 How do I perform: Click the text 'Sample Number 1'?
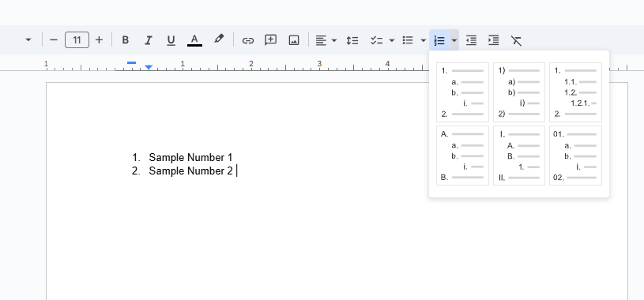190,158
